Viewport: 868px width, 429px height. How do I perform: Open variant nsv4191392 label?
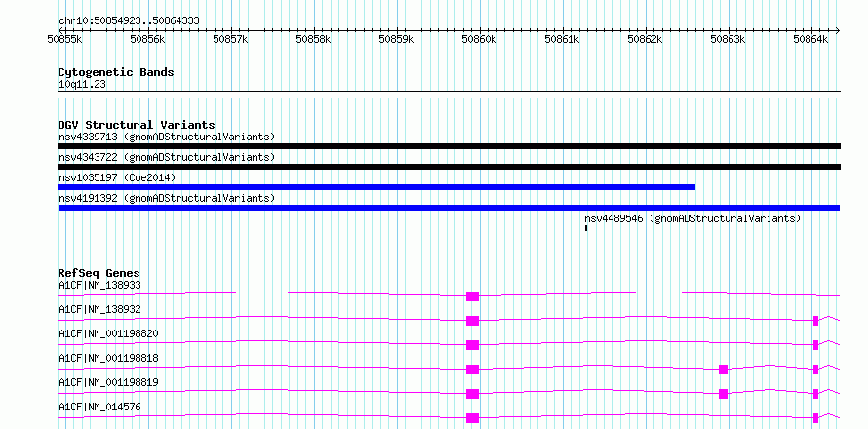point(167,198)
